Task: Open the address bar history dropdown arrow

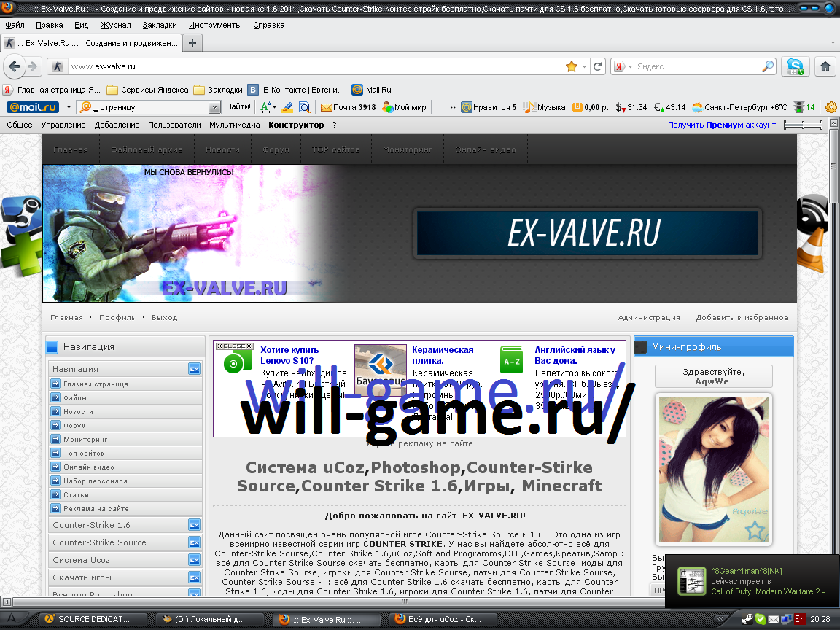Action: tap(585, 66)
